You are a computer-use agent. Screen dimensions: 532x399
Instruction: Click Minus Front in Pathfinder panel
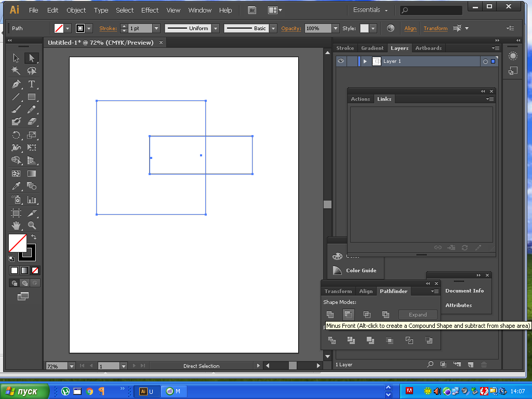[348, 314]
